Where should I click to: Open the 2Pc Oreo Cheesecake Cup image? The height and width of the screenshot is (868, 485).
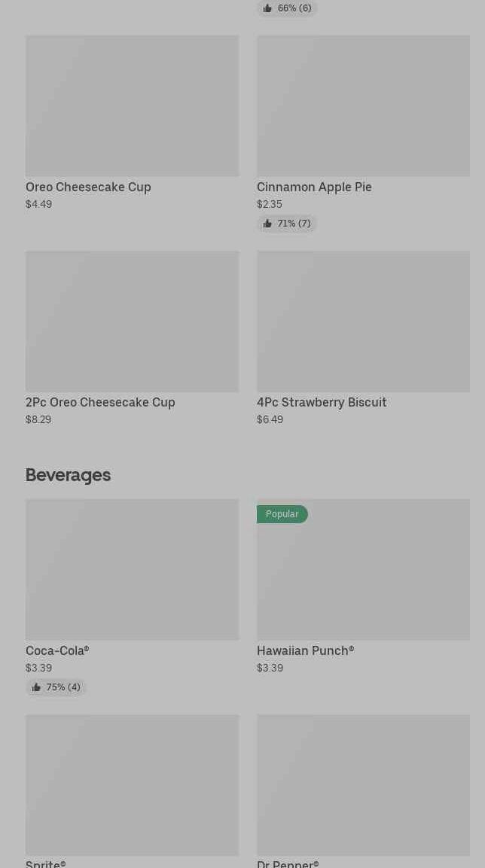coord(132,321)
